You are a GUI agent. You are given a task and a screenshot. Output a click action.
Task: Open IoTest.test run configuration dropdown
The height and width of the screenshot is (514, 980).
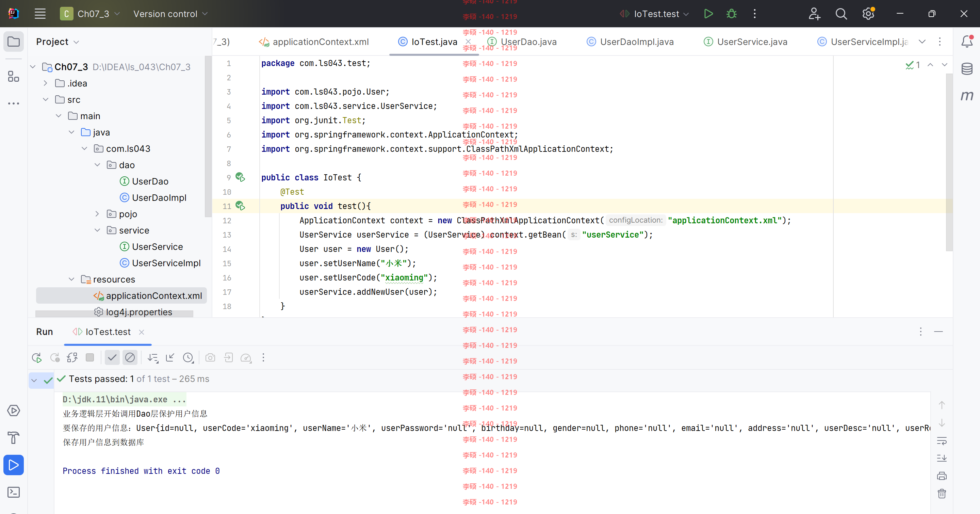(x=654, y=14)
